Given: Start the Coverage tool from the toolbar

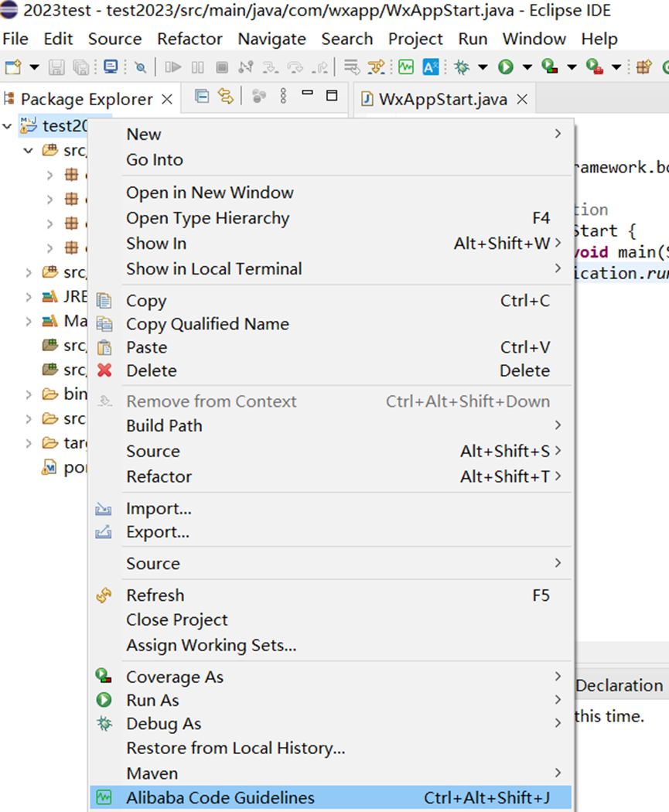Looking at the screenshot, I should click(550, 68).
